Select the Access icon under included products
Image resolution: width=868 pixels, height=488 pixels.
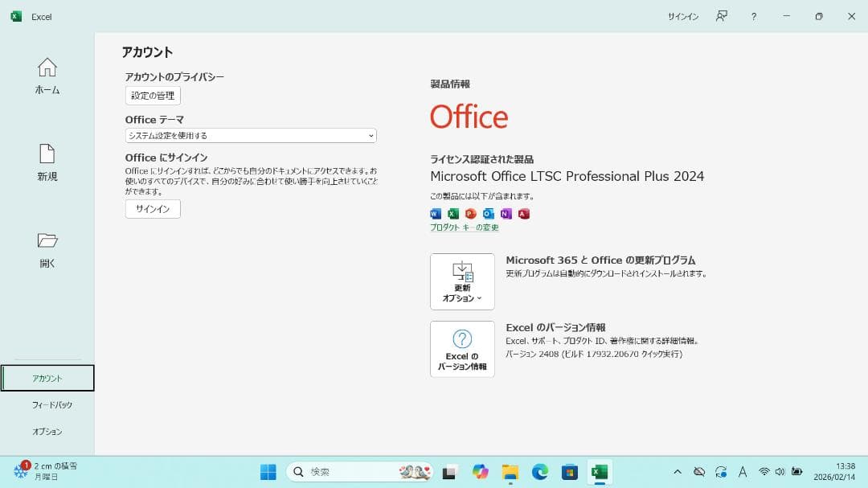[523, 213]
